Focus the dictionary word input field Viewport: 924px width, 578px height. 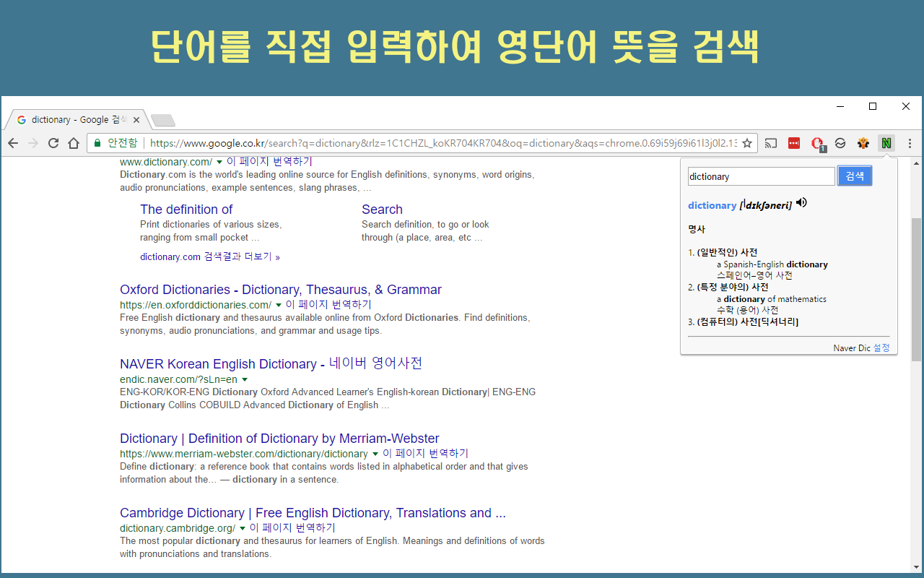click(761, 176)
